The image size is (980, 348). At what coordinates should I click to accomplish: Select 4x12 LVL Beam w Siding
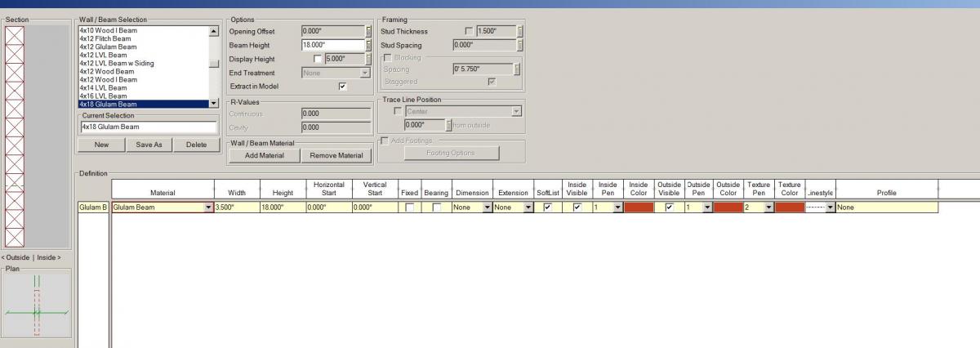click(117, 64)
